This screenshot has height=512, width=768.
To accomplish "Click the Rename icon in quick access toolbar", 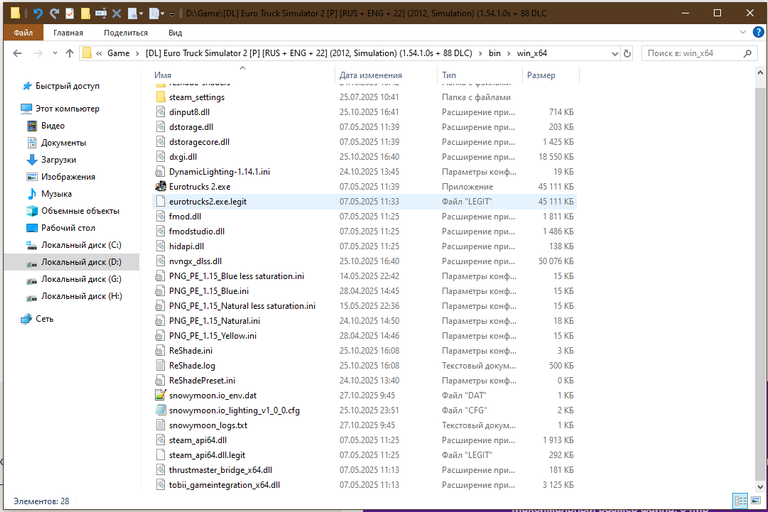I will [101, 13].
